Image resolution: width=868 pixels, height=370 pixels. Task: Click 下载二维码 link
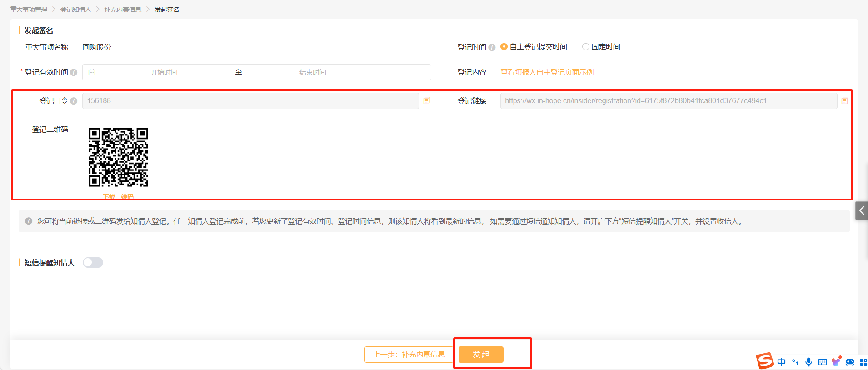[x=118, y=197]
